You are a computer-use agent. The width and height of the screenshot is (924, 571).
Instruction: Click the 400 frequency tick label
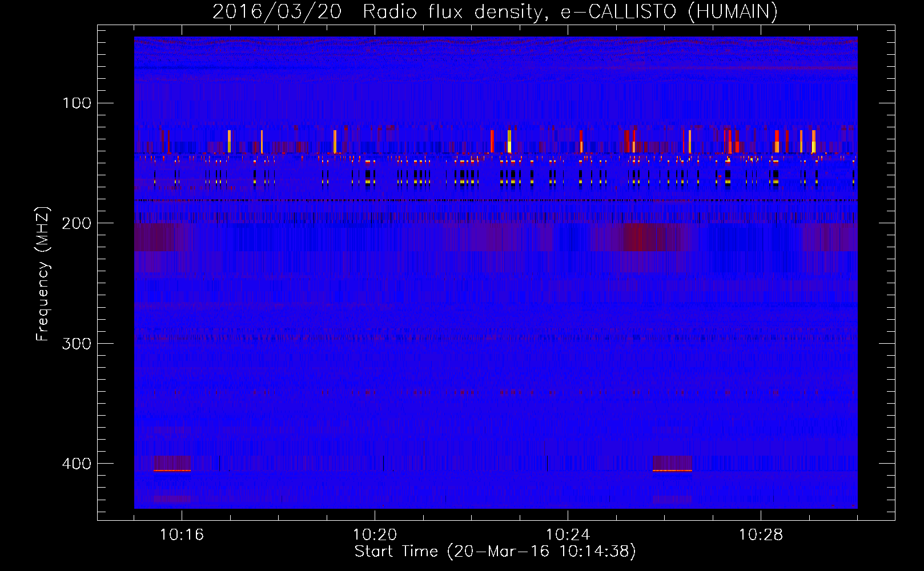[77, 464]
